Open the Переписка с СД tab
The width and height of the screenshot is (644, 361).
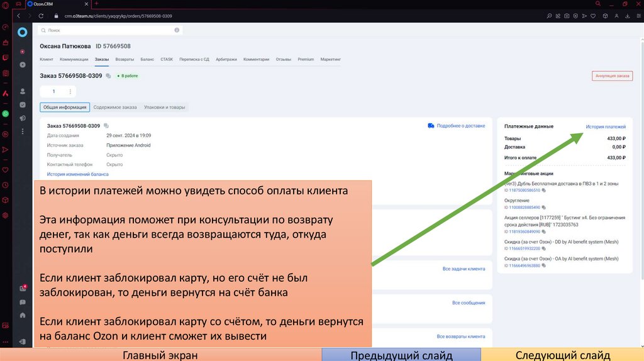194,59
